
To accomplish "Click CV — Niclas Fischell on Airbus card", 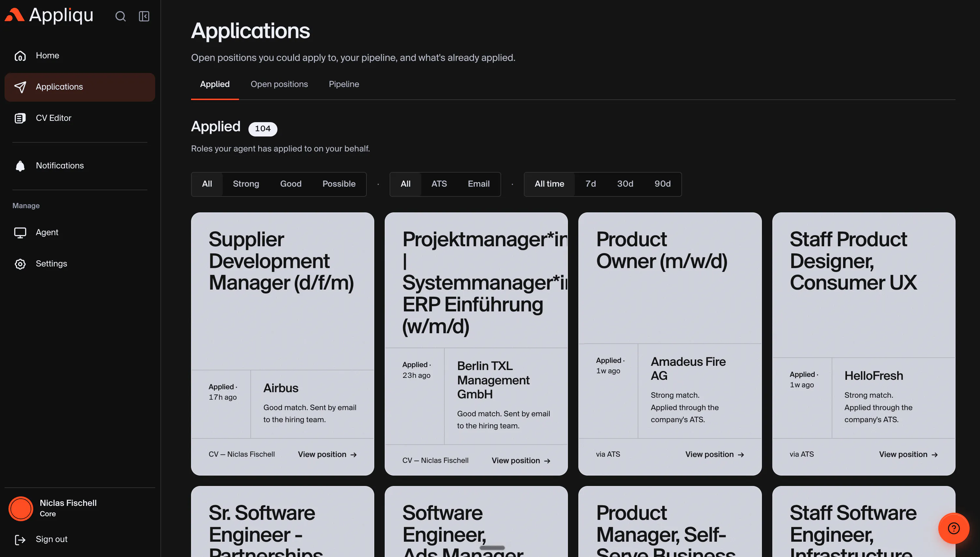I will pyautogui.click(x=242, y=454).
